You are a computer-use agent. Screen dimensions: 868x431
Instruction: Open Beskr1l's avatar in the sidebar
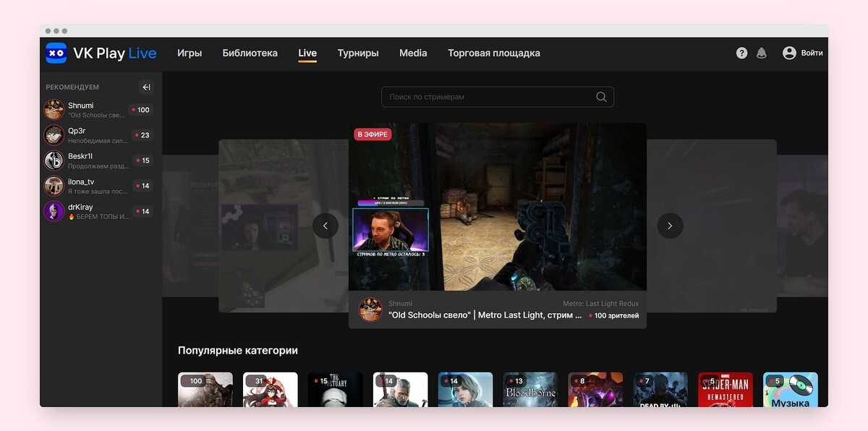pos(54,161)
